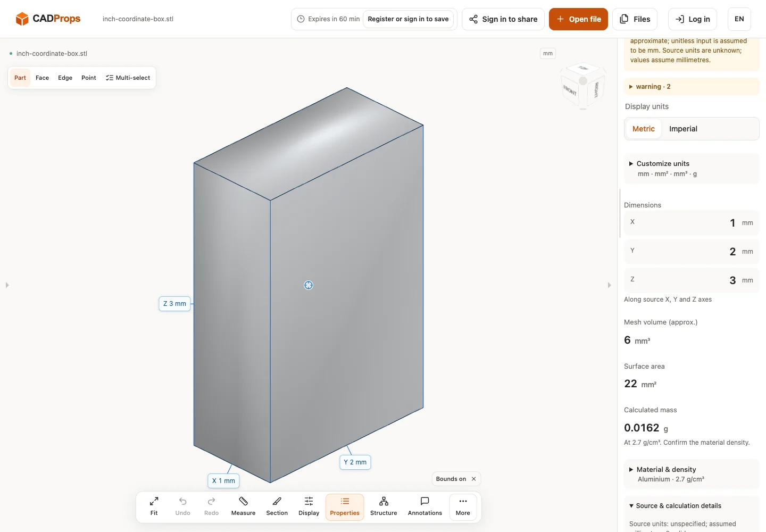Click the Undo icon

tap(182, 501)
